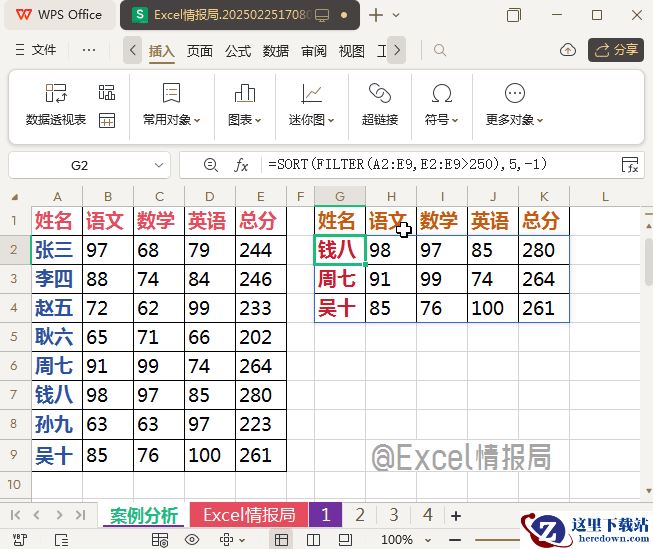
Task: Open the 符号 symbol dropdown
Action: [441, 105]
